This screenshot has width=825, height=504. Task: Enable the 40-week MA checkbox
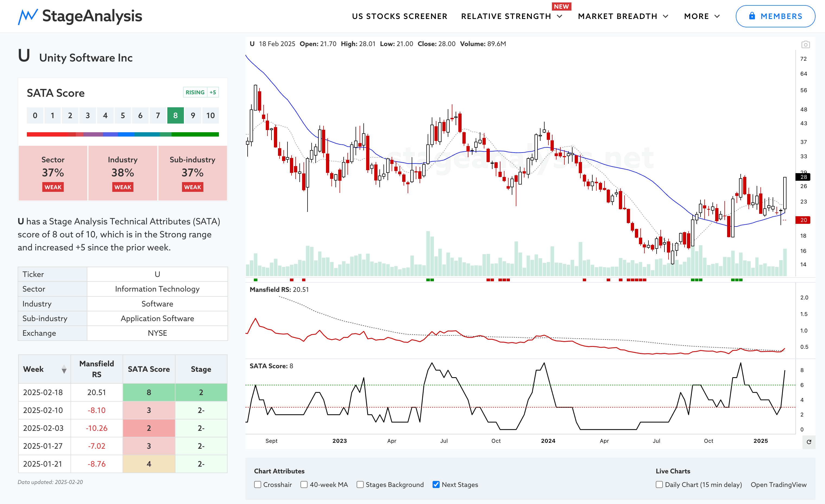tap(304, 484)
